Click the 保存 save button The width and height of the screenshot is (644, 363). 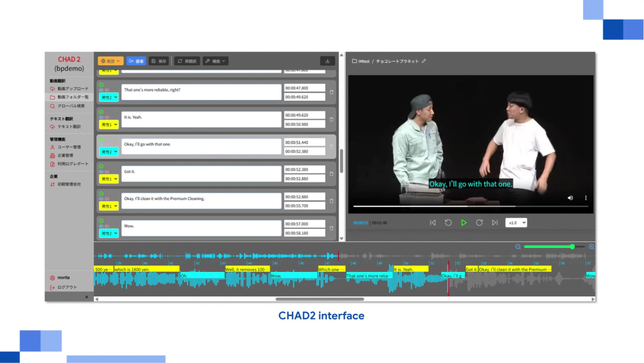click(159, 61)
